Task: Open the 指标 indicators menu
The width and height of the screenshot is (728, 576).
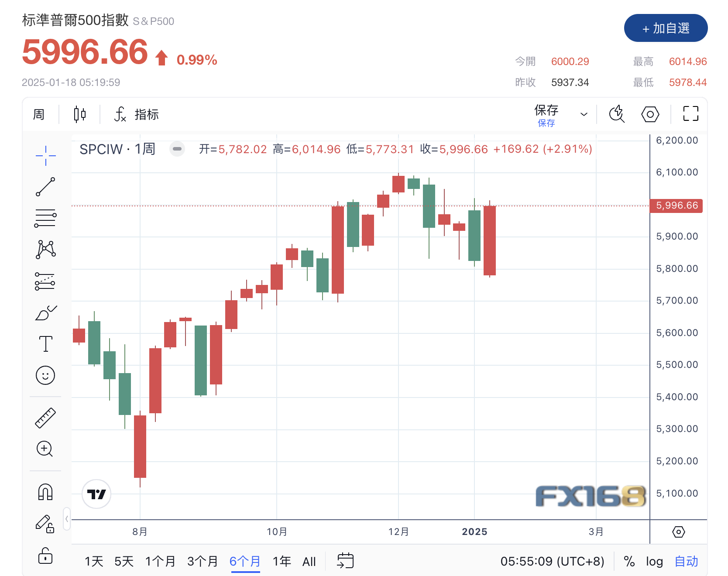Action: pos(137,114)
